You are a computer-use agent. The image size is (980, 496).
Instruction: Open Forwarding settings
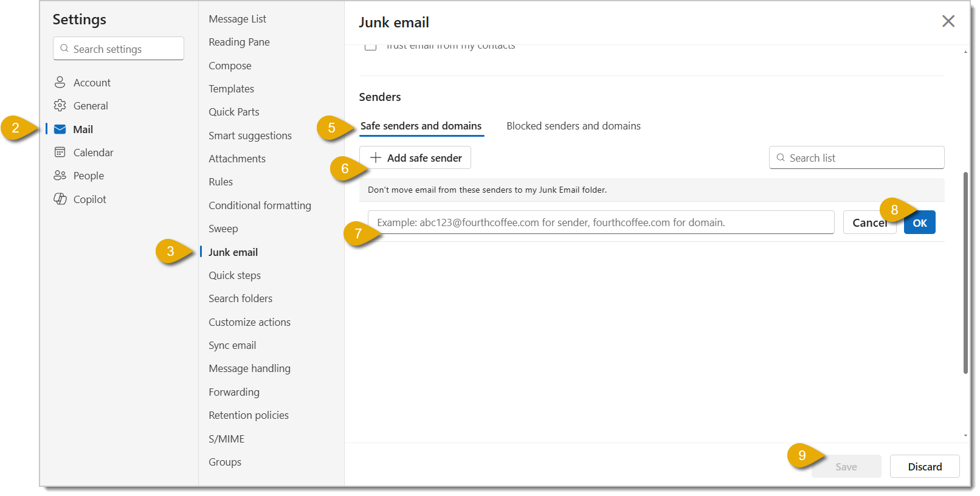pos(234,392)
